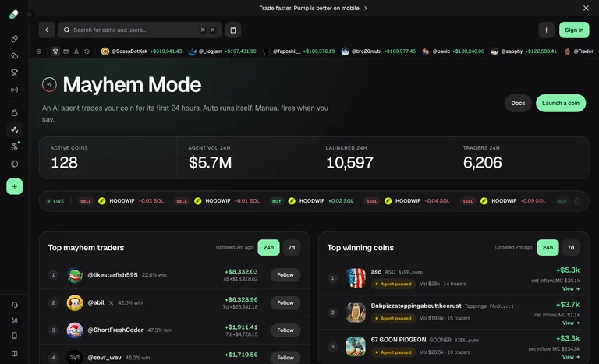Select the person ticker filter icon

[x=76, y=51]
